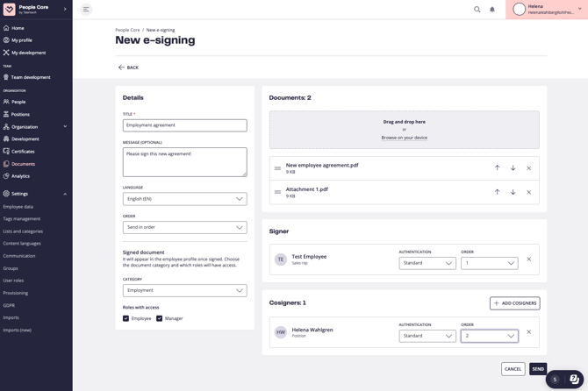Click the Title input field

pos(184,125)
